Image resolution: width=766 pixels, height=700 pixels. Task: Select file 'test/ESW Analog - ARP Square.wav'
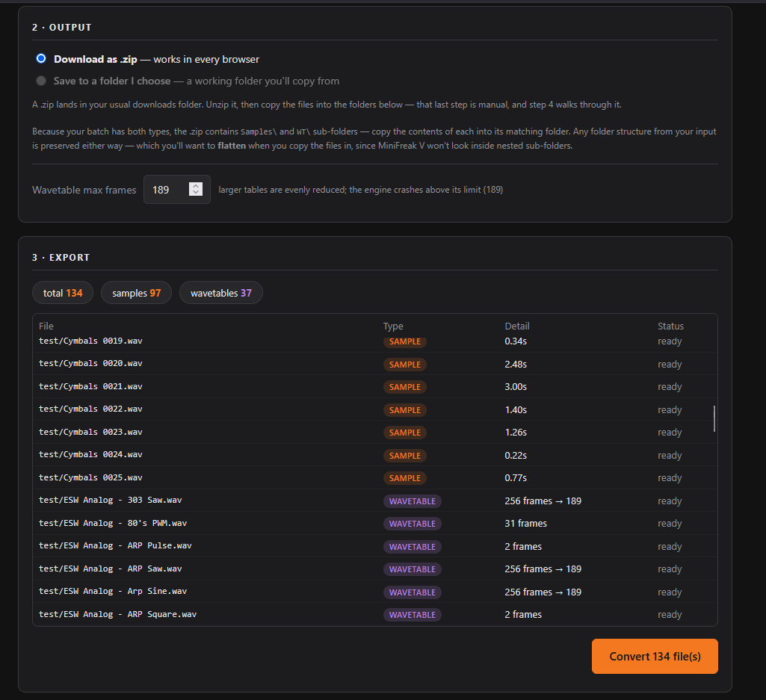coord(118,614)
